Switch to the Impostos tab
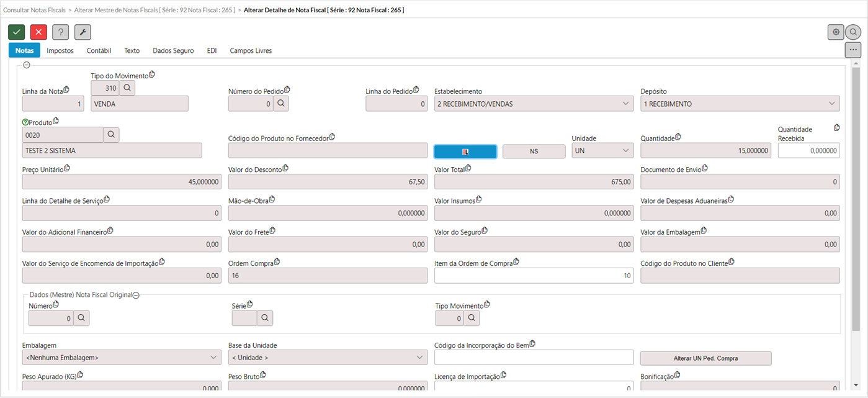The height and width of the screenshot is (398, 868). tap(60, 51)
